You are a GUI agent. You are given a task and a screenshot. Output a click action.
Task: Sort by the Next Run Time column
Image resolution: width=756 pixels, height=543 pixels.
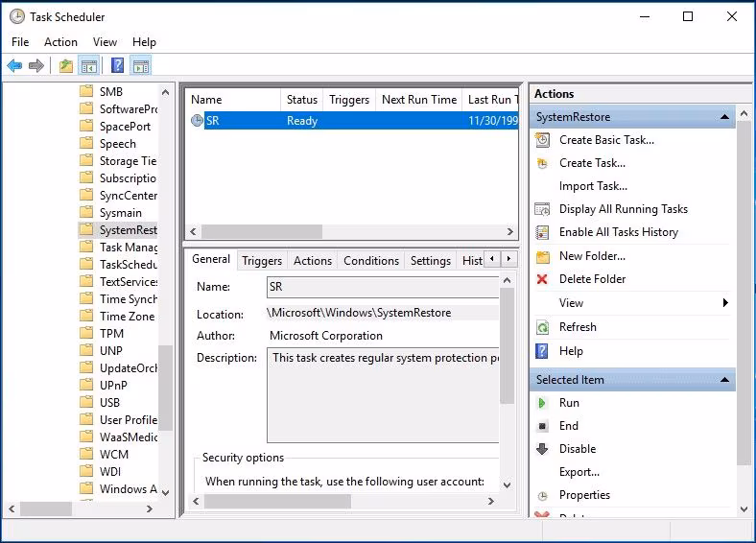418,100
